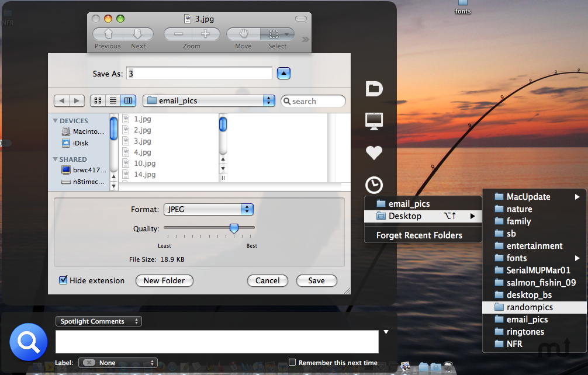Select brwc417 shared computer in sidebar
The height and width of the screenshot is (375, 588).
[x=84, y=170]
